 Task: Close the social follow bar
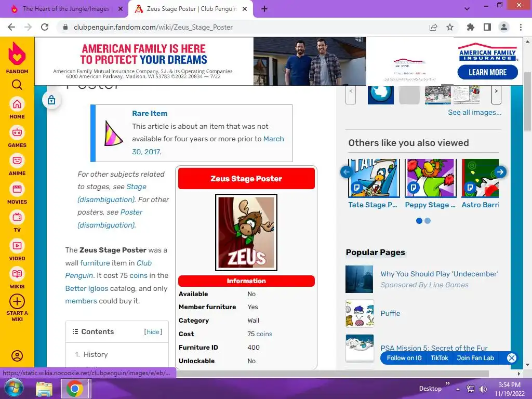click(x=512, y=358)
